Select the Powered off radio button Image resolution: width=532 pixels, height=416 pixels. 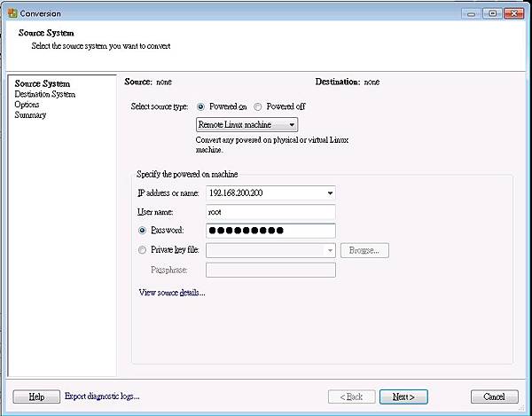[258, 107]
